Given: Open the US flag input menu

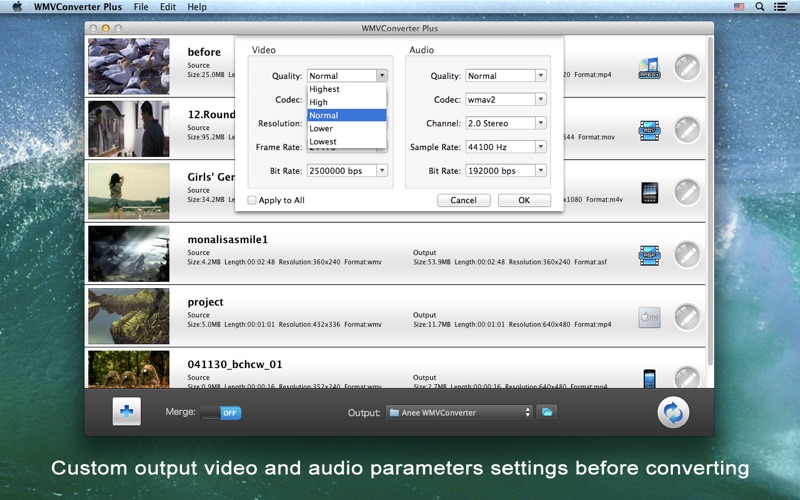Looking at the screenshot, I should point(739,7).
